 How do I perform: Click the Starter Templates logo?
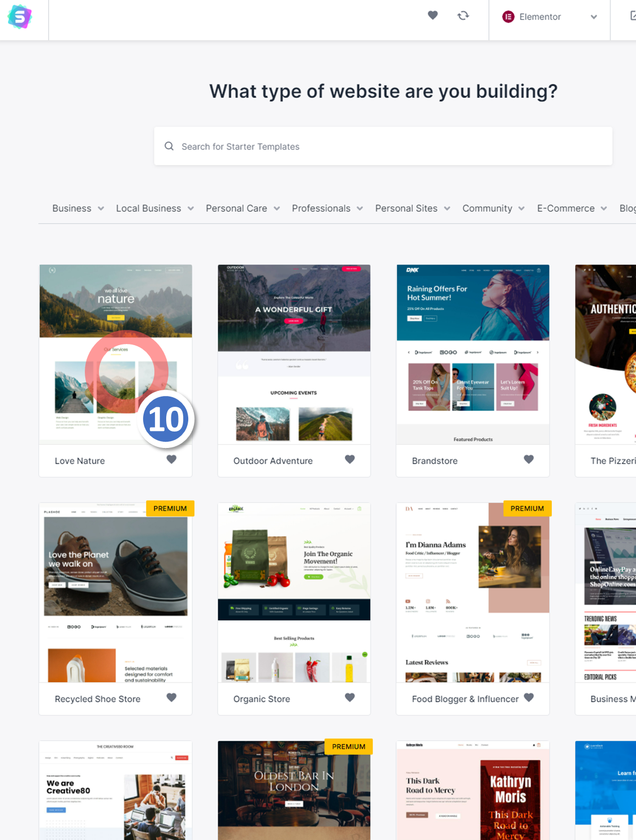(20, 17)
